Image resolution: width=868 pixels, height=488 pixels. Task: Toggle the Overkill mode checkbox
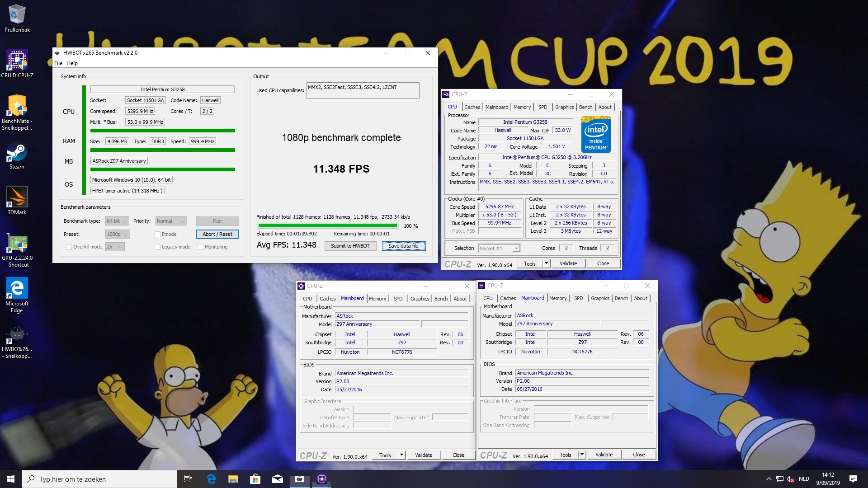coord(69,247)
